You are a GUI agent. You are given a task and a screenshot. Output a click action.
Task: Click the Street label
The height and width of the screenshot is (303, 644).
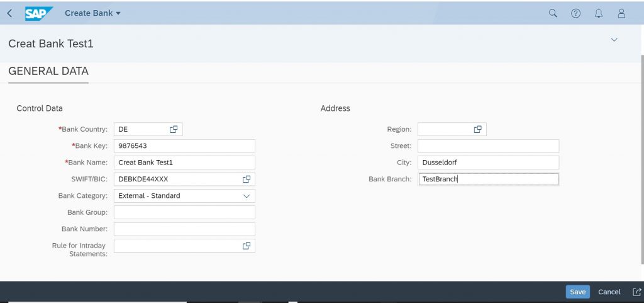tap(401, 146)
